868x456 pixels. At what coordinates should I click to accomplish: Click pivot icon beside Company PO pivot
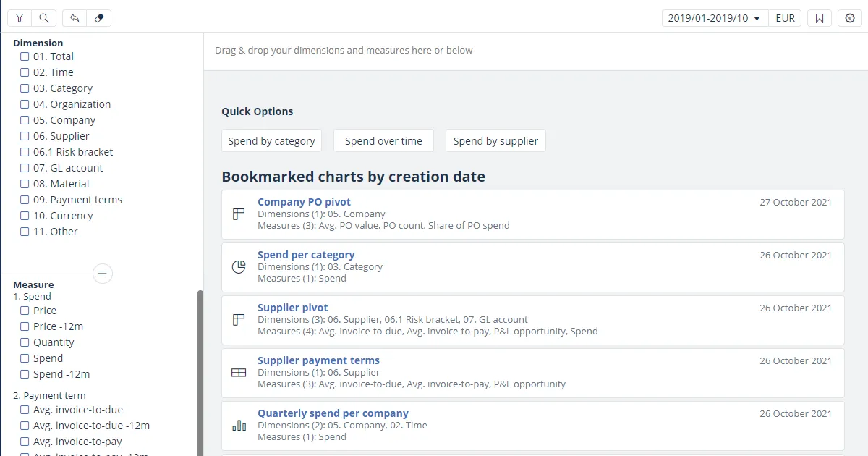pyautogui.click(x=239, y=214)
